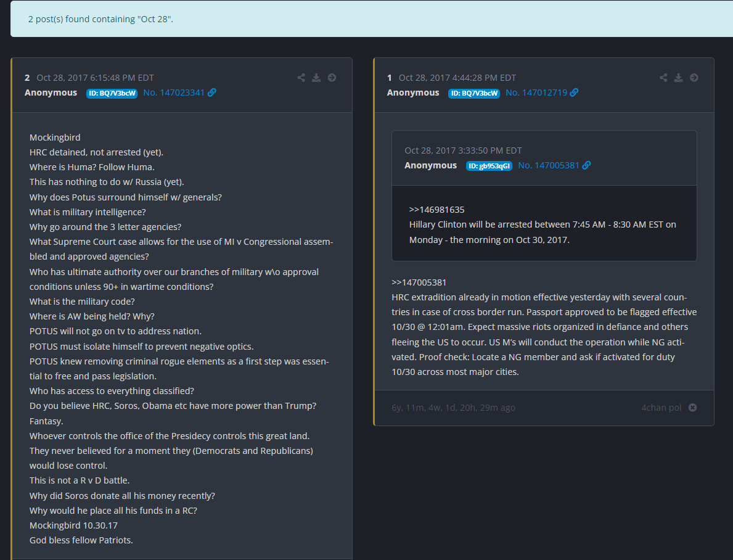Click post number '1' label

390,78
